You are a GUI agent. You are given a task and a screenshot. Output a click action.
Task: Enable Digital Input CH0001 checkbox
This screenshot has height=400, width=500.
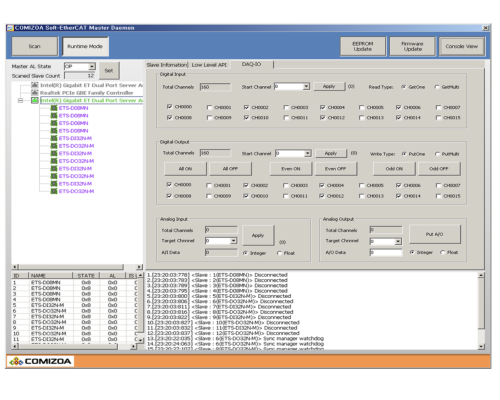[209, 107]
